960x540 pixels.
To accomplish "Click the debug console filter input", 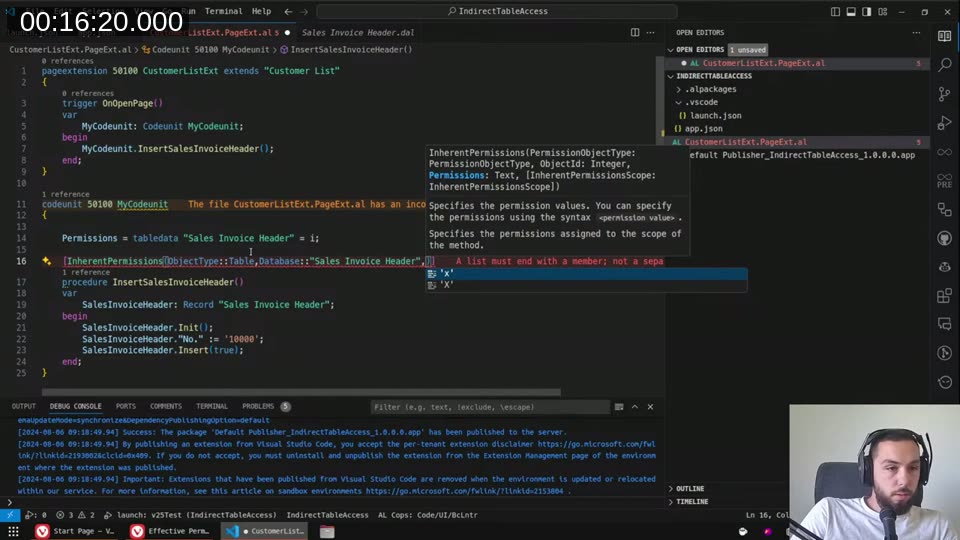I will 490,407.
